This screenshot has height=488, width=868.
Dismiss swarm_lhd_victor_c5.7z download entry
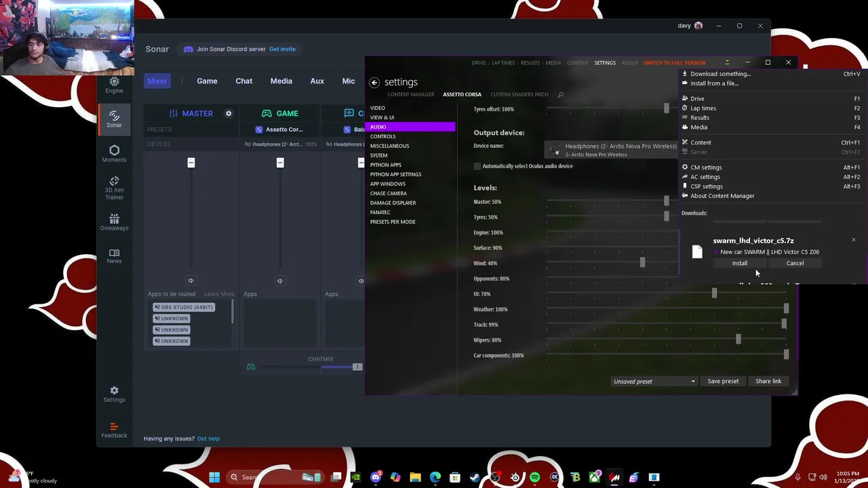pos(854,240)
